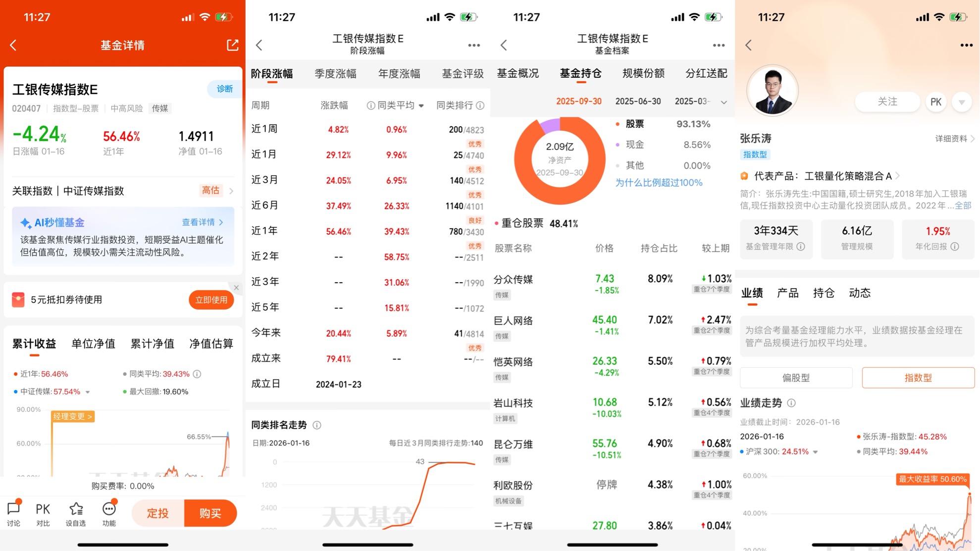Screen dimensions: 980x551
Task: Toggle 关注 follow for manager 张乐涛
Action: click(x=887, y=101)
